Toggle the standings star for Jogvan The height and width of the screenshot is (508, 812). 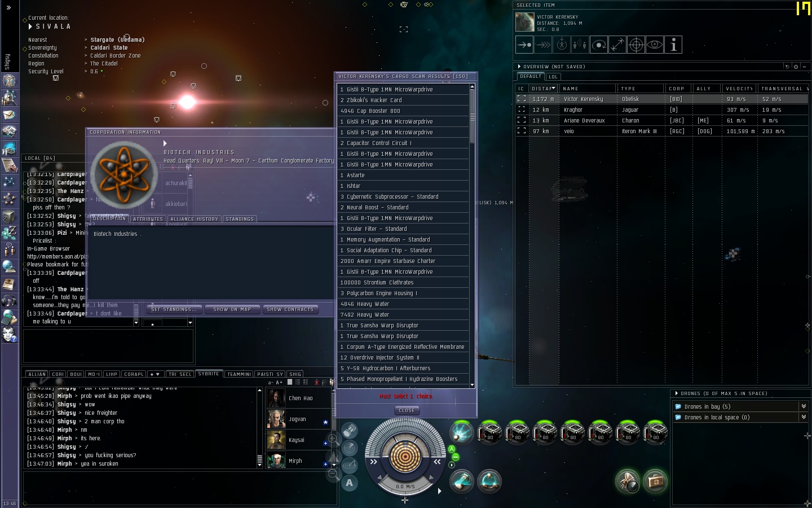point(325,422)
